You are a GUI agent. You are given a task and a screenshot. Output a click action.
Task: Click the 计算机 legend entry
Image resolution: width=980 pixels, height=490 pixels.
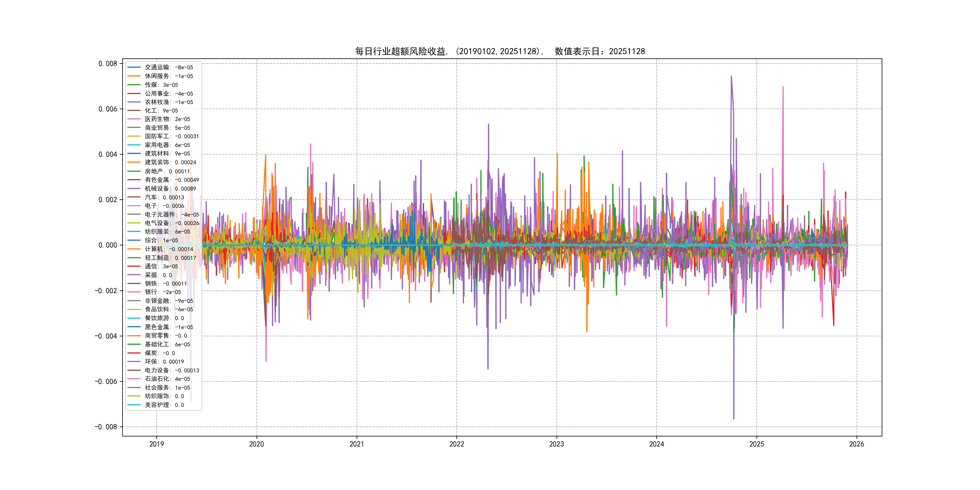[x=168, y=249]
